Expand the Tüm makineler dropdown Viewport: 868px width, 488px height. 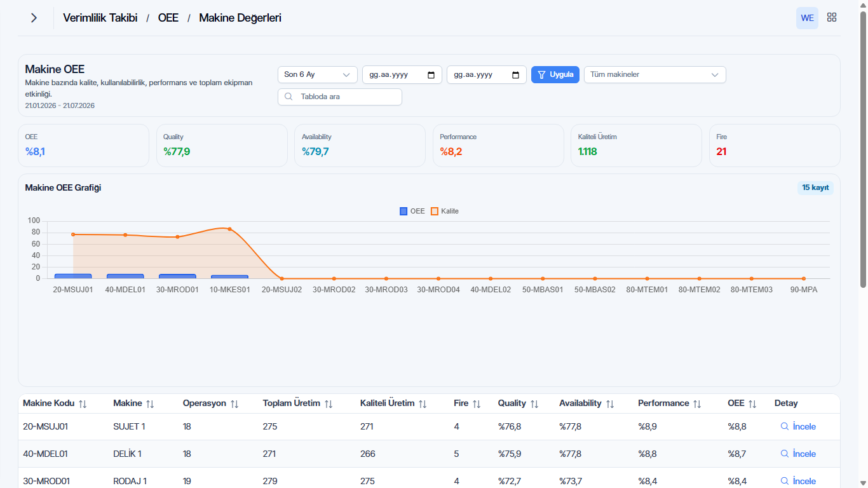(655, 75)
